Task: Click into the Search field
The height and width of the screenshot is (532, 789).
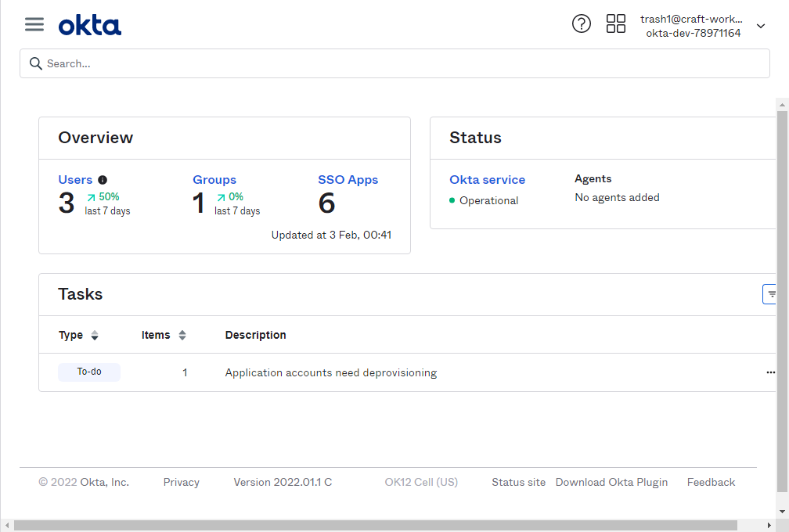Action: 394,63
